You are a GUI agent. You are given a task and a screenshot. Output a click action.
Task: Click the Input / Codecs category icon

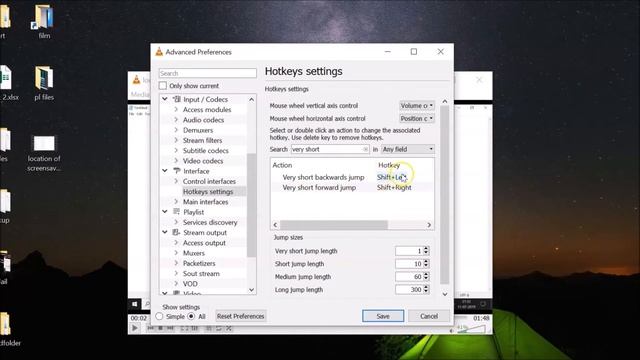pyautogui.click(x=177, y=99)
